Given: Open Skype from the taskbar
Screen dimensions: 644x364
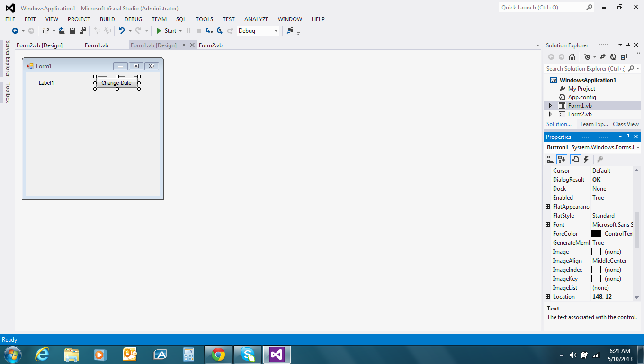Looking at the screenshot, I should (248, 355).
